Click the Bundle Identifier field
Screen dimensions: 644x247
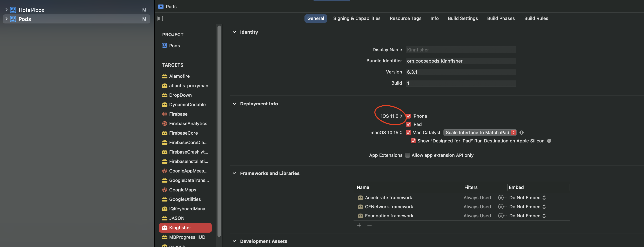pos(461,61)
